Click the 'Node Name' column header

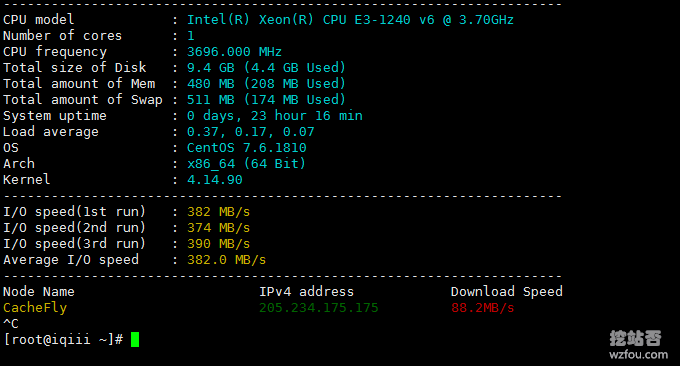click(x=39, y=292)
